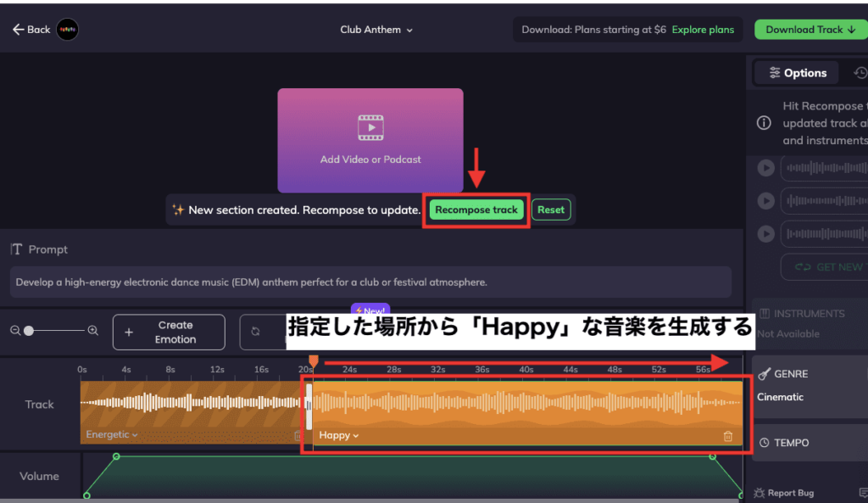Click the section split handle on track

click(x=309, y=406)
